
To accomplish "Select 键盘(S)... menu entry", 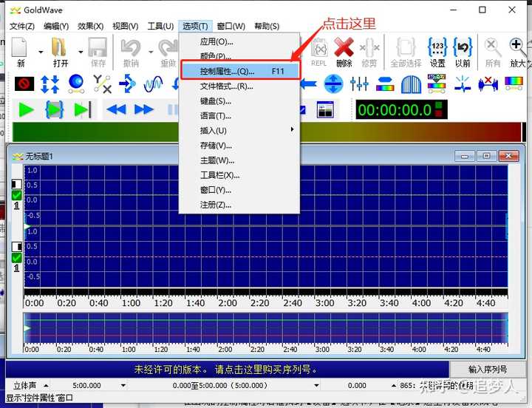I will coord(239,101).
